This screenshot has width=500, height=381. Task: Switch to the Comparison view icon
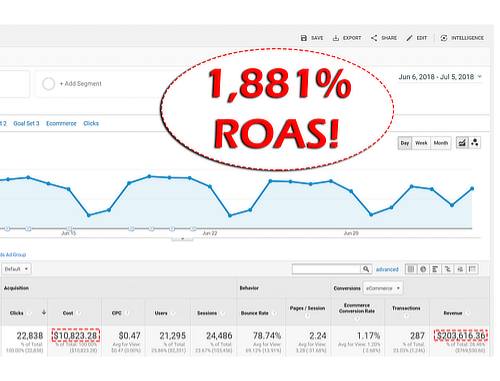click(x=448, y=269)
